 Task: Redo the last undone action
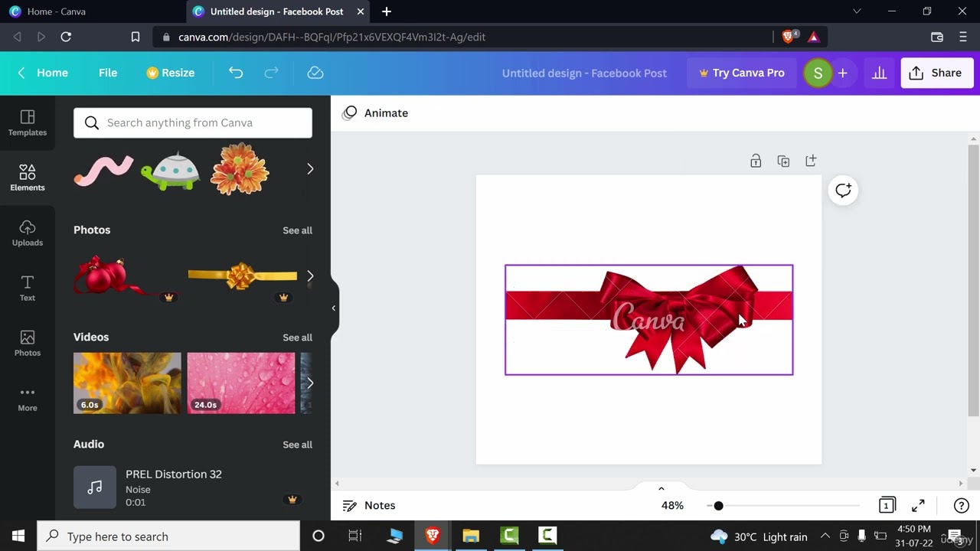pos(271,73)
